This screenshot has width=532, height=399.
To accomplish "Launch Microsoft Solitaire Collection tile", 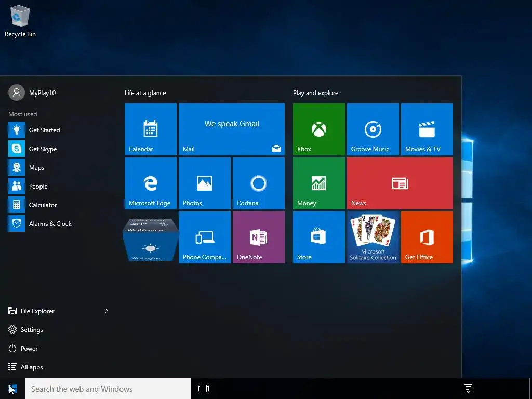I will 373,237.
